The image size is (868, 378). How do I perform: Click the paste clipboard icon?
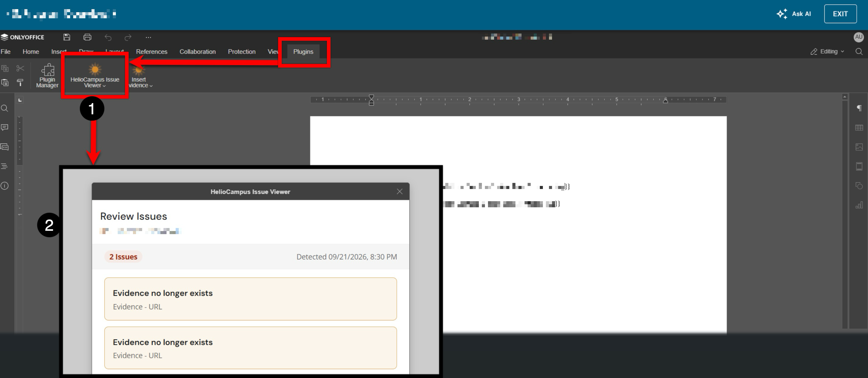pos(5,83)
